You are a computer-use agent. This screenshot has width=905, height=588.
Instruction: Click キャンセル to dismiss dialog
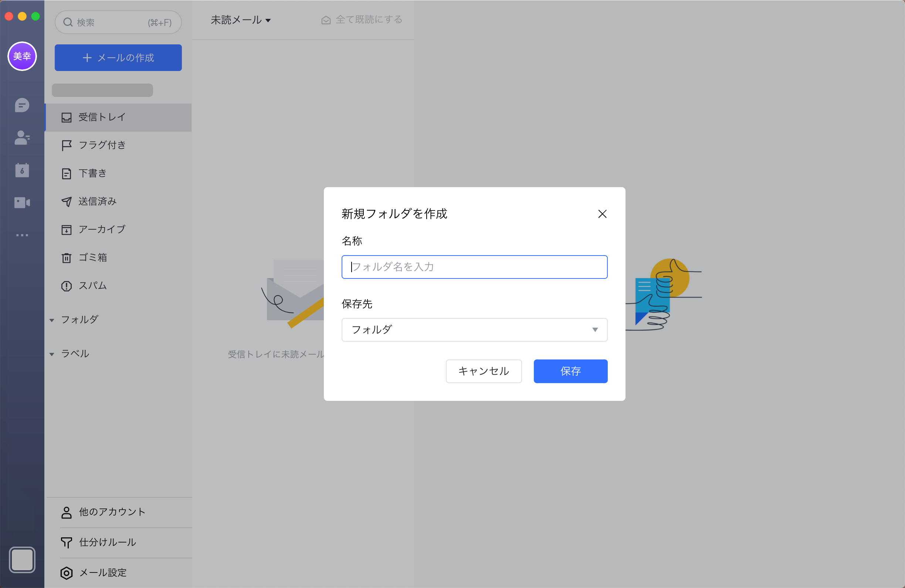pos(484,370)
